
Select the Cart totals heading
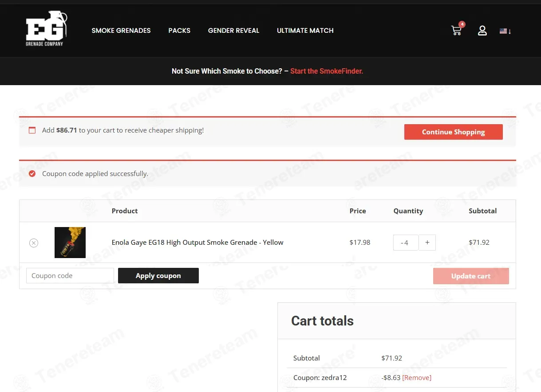tap(323, 321)
